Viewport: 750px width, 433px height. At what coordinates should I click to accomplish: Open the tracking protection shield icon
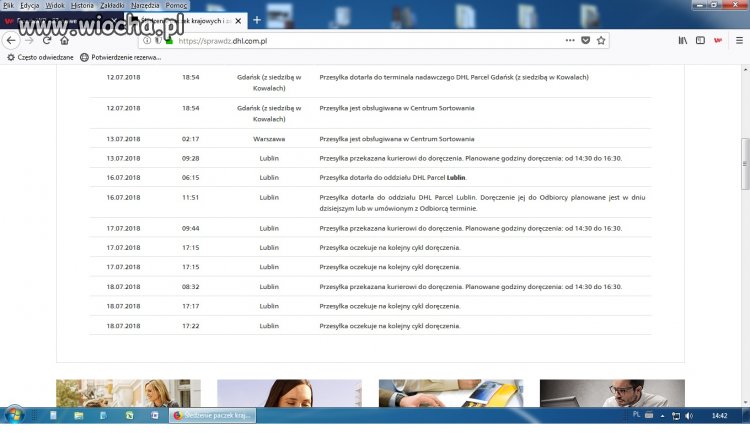click(158, 41)
